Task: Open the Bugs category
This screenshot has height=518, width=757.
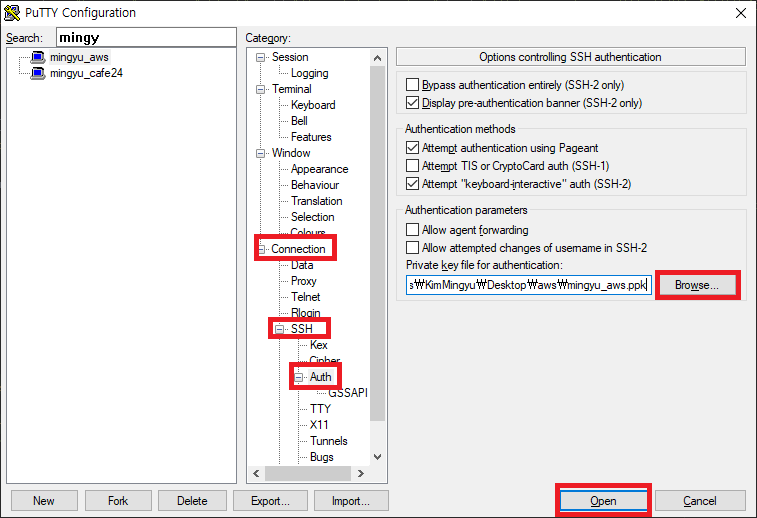Action: tap(322, 457)
